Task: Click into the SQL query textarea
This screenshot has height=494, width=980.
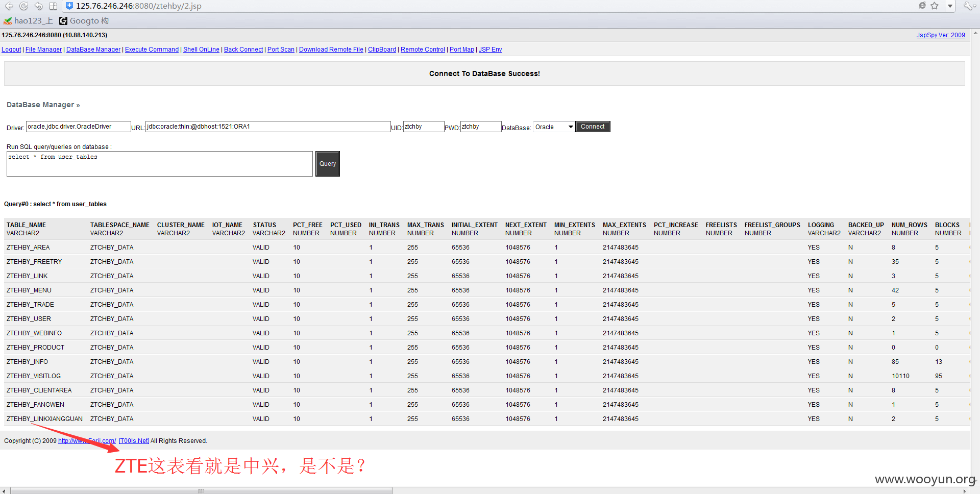Action: point(160,164)
